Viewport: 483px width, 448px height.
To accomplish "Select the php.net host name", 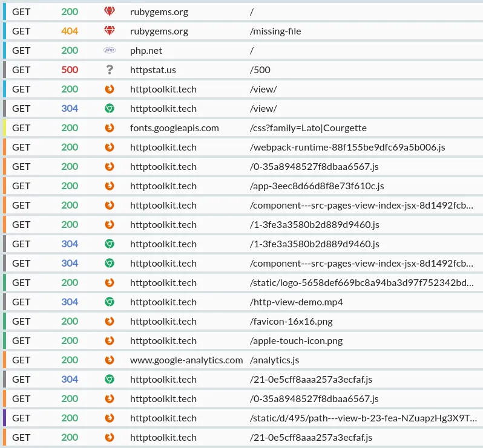I will (x=146, y=50).
